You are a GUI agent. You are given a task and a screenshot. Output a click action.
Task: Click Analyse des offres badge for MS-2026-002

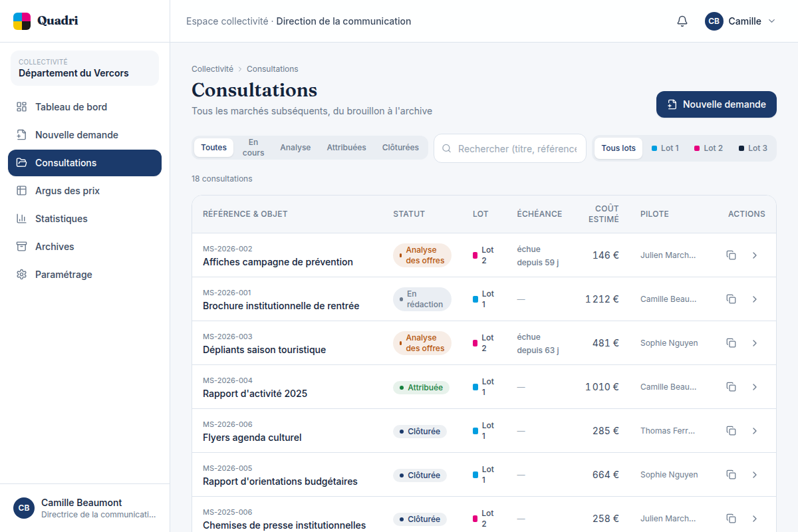422,255
